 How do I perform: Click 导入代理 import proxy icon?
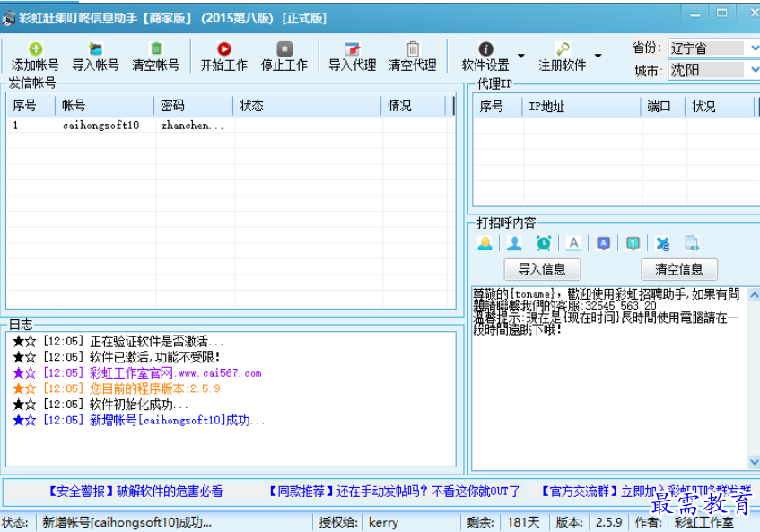(352, 50)
